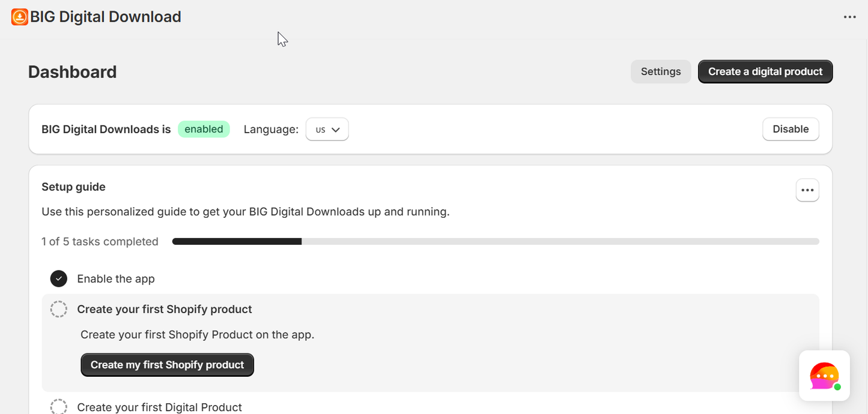Open the Settings page
Screen dimensions: 868x414
[x=660, y=71]
